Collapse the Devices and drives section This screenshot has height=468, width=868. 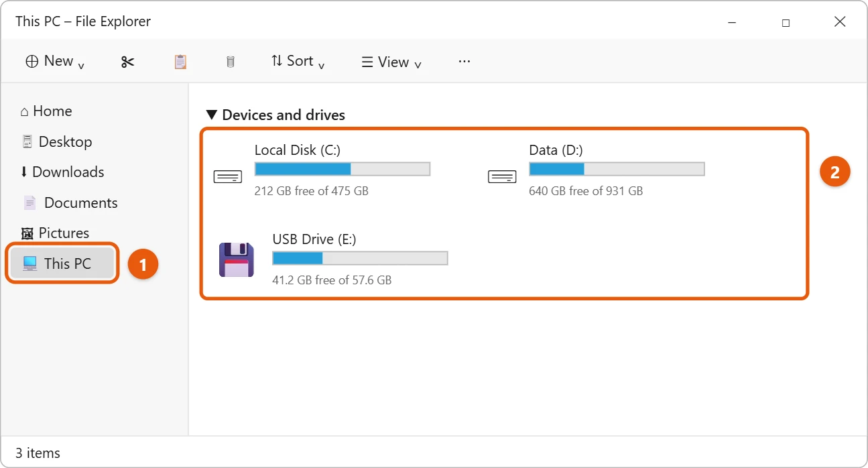click(x=212, y=115)
